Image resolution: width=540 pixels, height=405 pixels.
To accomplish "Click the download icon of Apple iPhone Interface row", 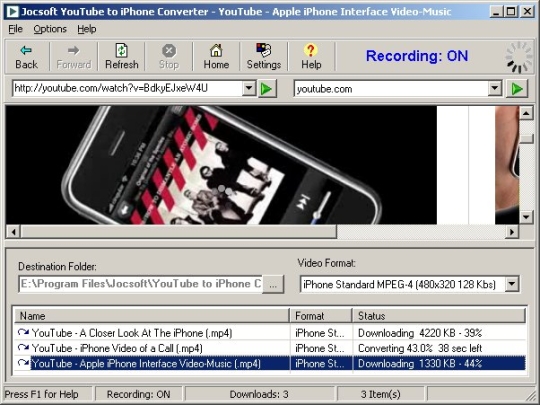I will tap(23, 363).
